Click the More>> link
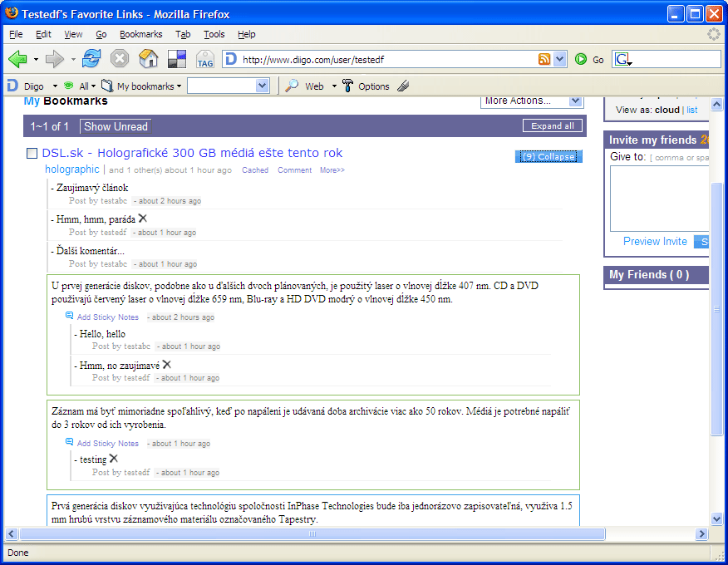728x565 pixels. 332,170
